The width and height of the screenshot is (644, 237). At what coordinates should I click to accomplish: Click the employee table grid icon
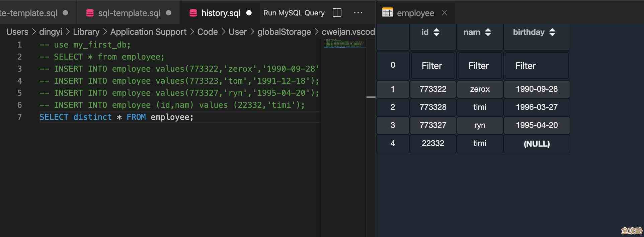coord(387,13)
